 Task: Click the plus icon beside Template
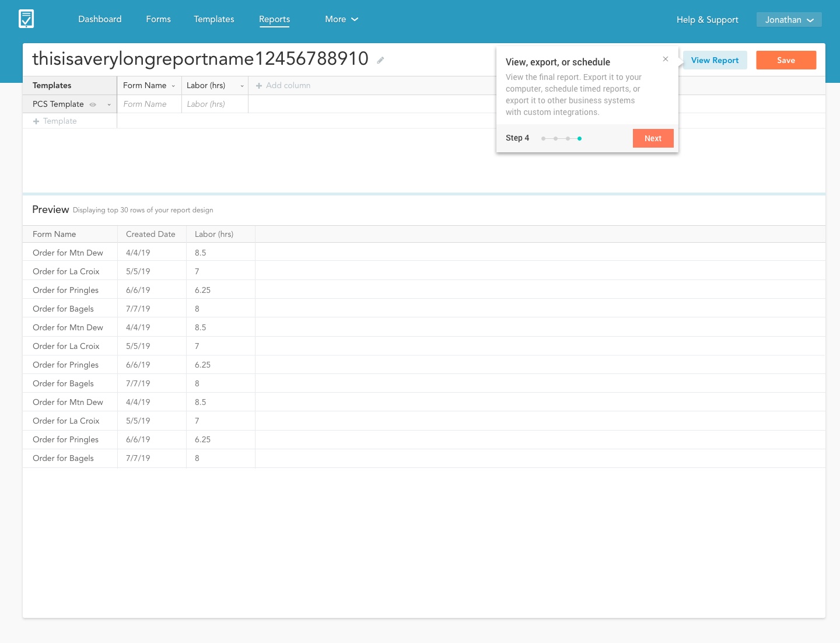36,121
